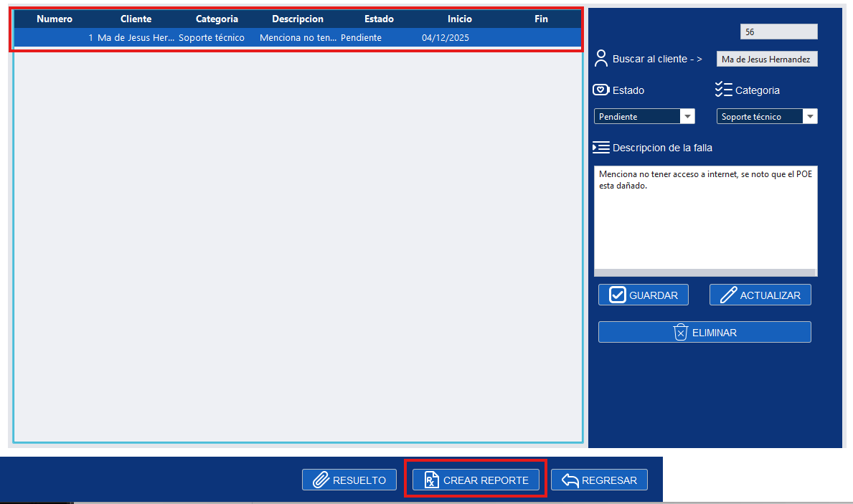Click the document icon on CREAR REPORTE
The width and height of the screenshot is (853, 504).
tap(431, 480)
